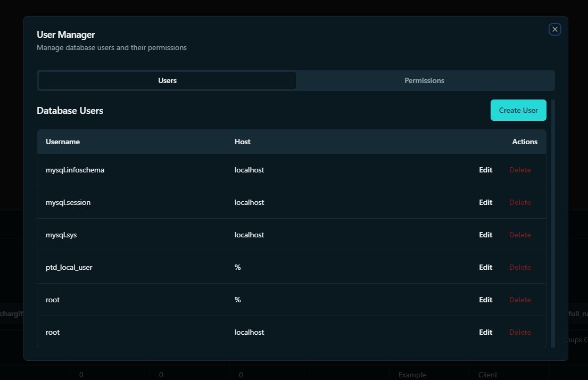588x380 pixels.
Task: Edit the root user with % host
Action: tap(485, 300)
